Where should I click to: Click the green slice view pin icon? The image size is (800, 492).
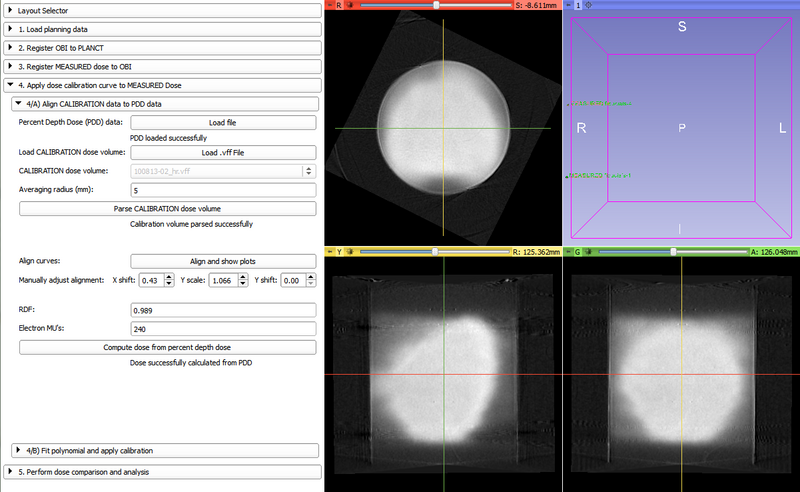(570, 252)
